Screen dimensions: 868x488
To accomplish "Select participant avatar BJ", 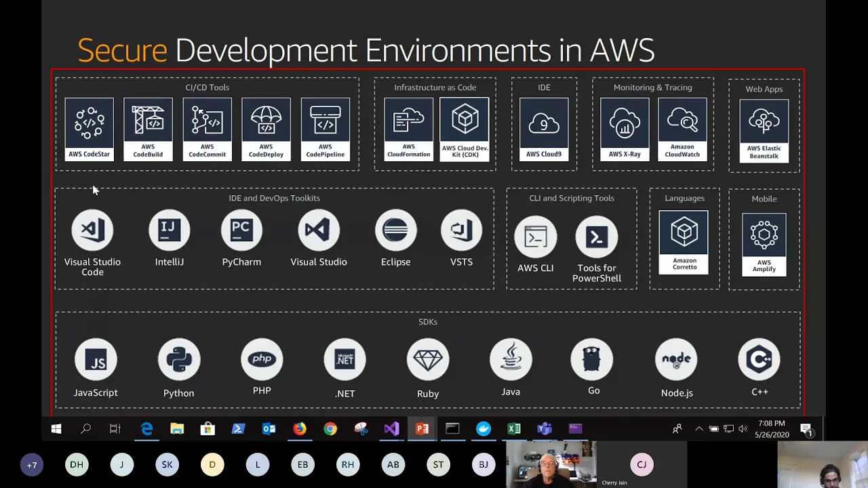I will click(484, 465).
